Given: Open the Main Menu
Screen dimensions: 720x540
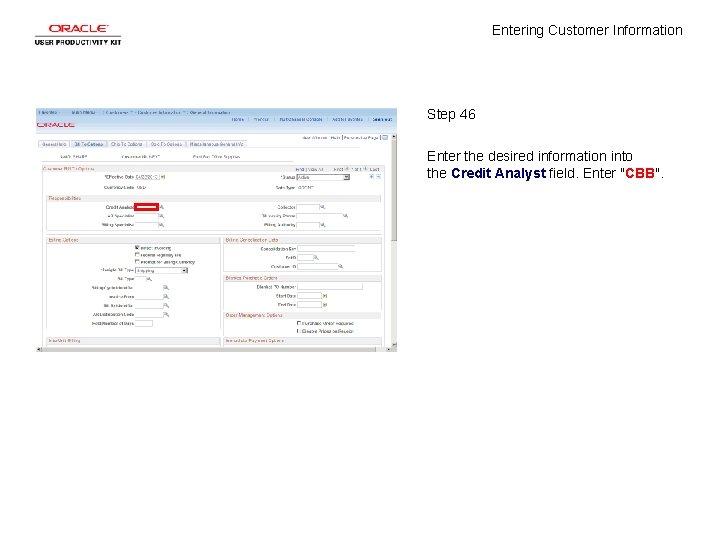Looking at the screenshot, I should (x=84, y=112).
